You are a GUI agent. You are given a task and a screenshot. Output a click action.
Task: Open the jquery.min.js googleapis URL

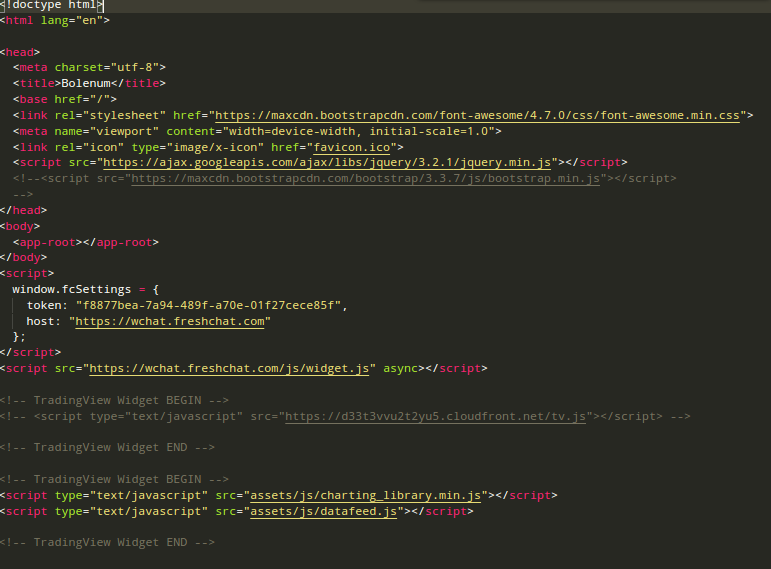click(326, 163)
